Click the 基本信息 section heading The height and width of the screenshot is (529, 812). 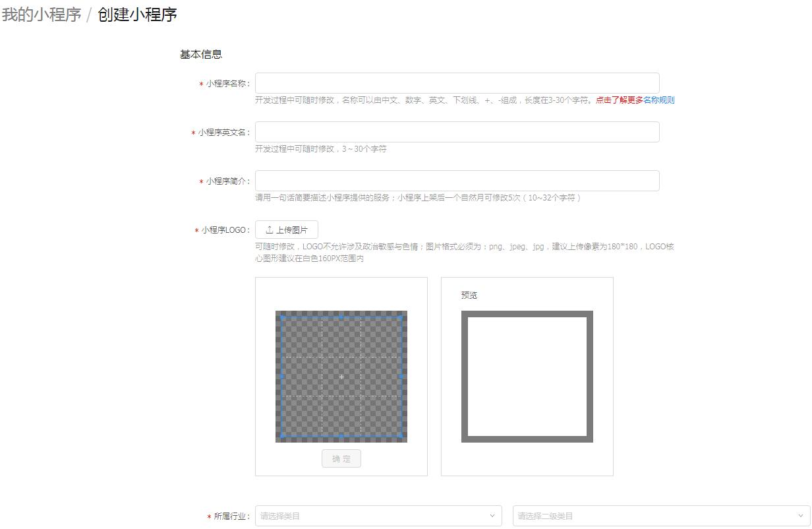tap(201, 54)
